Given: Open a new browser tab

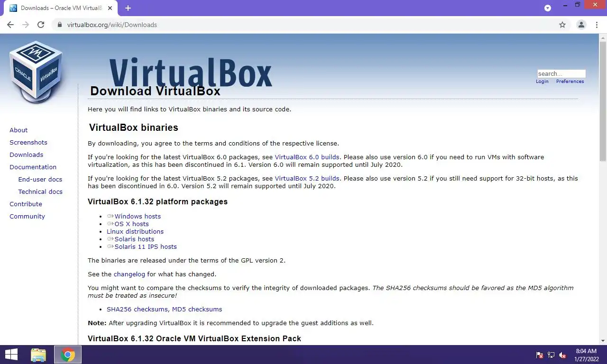Looking at the screenshot, I should (128, 8).
